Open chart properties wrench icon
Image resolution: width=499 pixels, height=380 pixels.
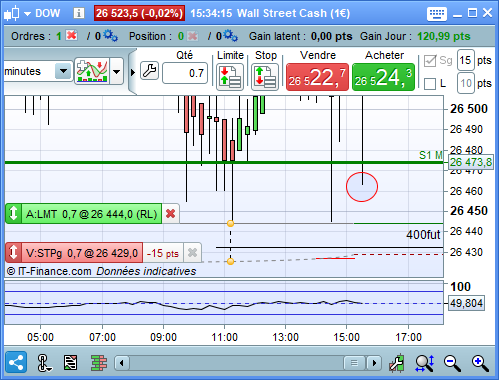point(397,363)
